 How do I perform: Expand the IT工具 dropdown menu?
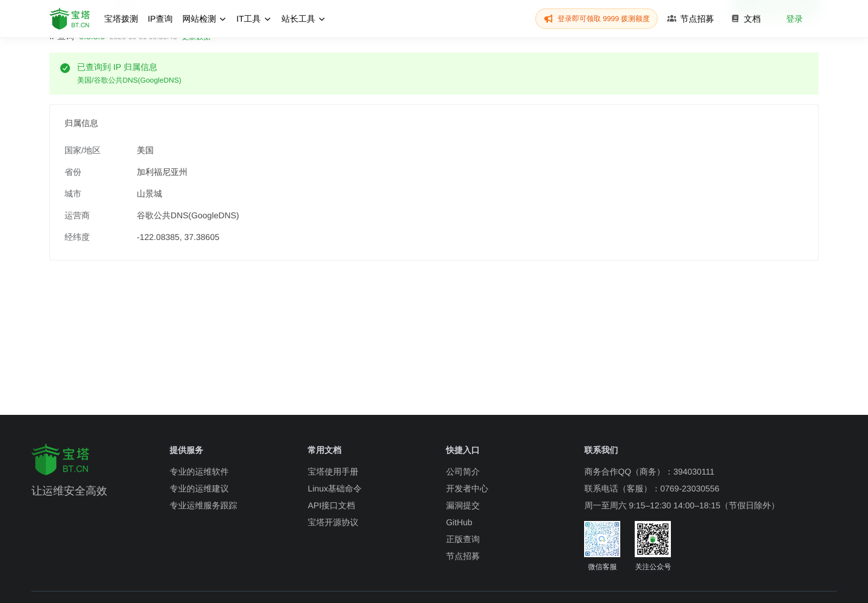tap(254, 19)
